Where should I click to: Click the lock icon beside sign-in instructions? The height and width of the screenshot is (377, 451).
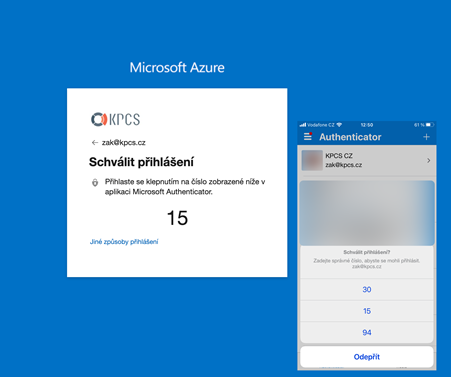click(x=95, y=182)
